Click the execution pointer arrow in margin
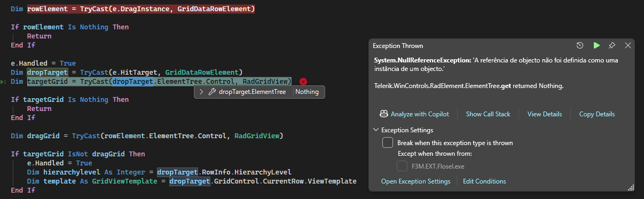 tap(3, 82)
